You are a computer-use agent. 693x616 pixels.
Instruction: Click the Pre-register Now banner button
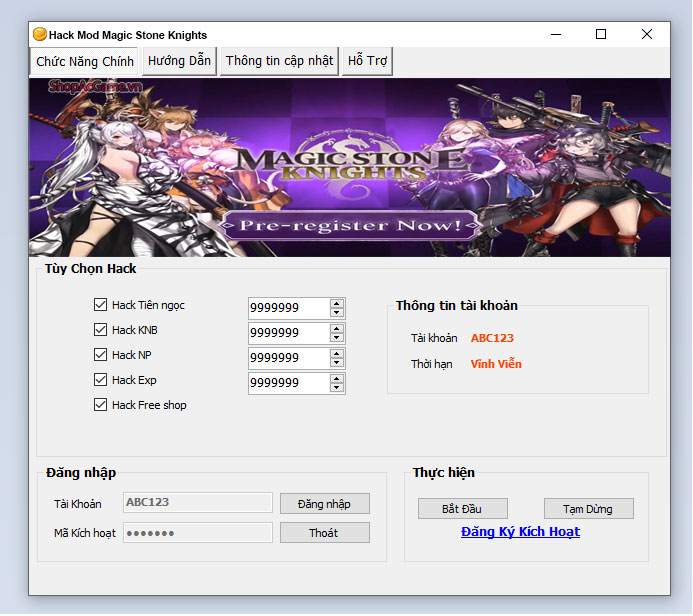(x=349, y=225)
